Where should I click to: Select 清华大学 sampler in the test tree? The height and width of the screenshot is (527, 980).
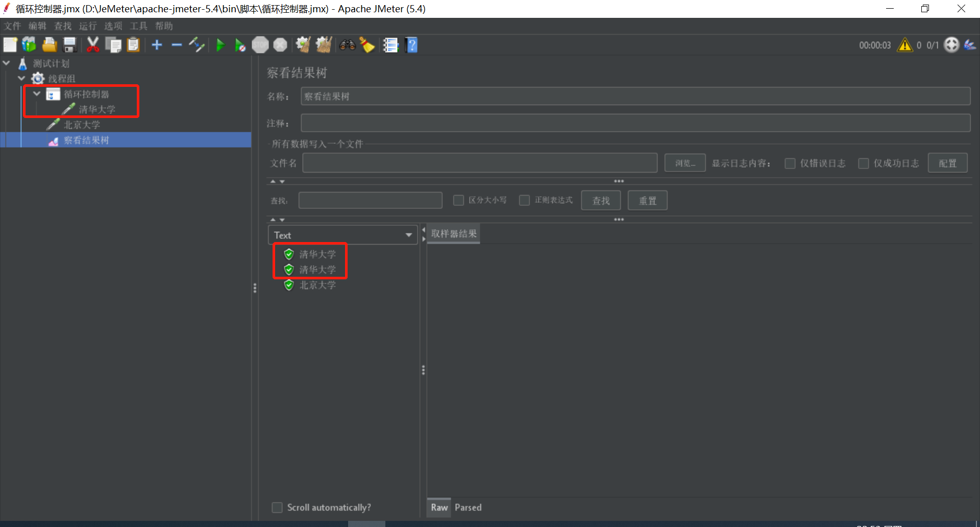(x=96, y=109)
